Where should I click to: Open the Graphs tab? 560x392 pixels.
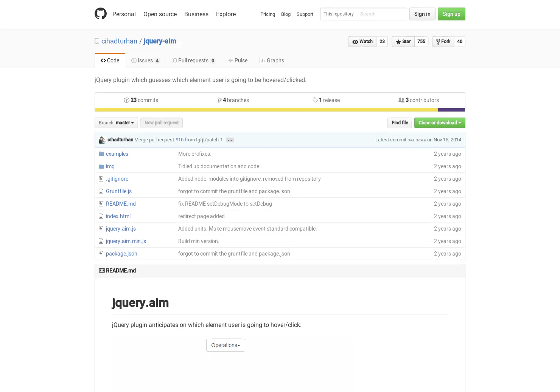click(x=272, y=60)
